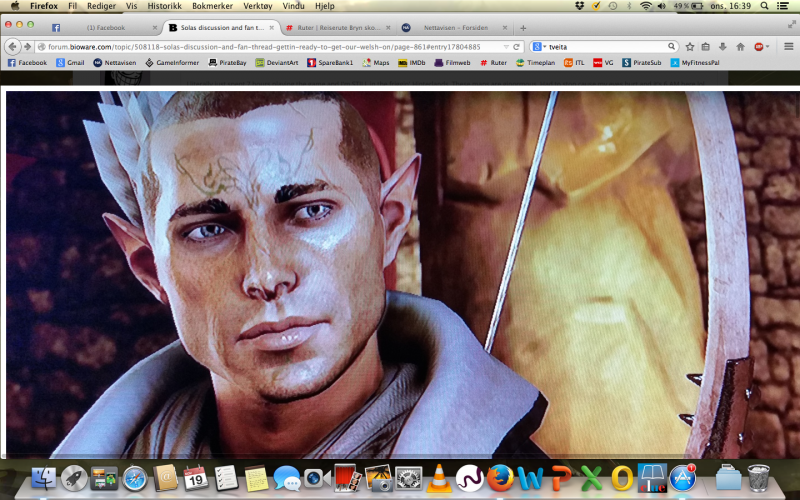Screen dimensions: 800x500
Task: Click the Firefox back navigation arrow
Action: tap(13, 46)
